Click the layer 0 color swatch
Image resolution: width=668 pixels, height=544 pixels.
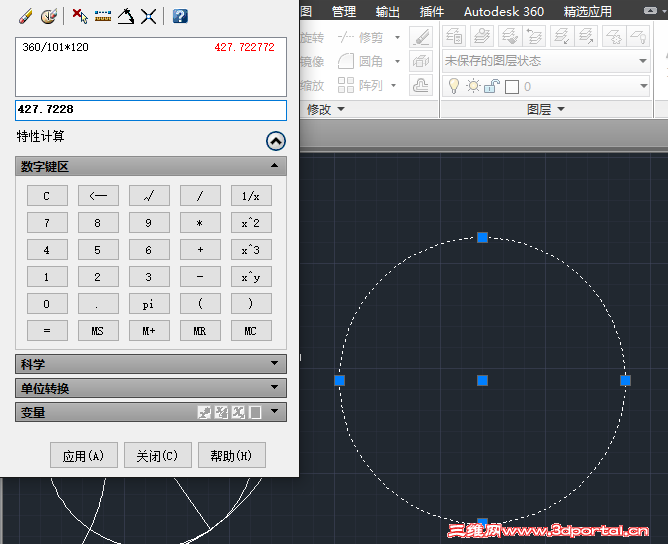[x=512, y=87]
